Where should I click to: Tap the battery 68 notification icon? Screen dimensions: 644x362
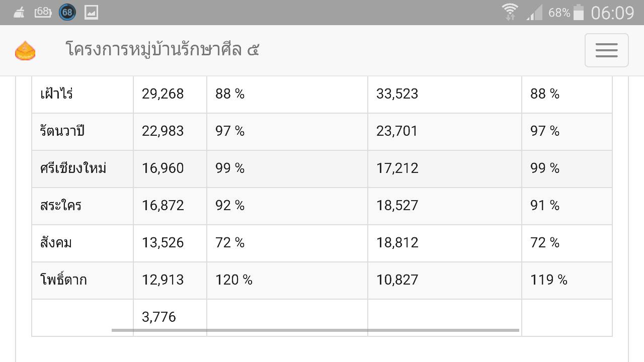click(43, 12)
